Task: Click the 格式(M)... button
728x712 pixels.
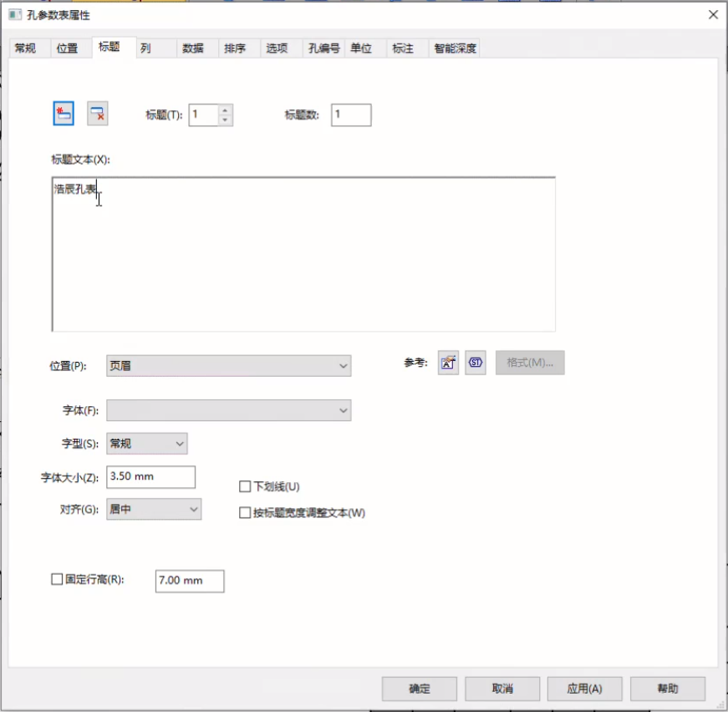Action: pos(530,363)
